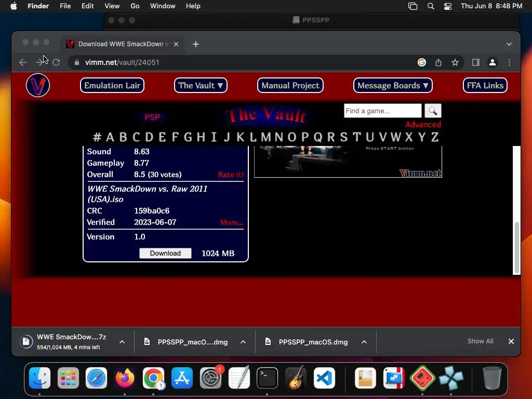Viewport: 532px width, 399px height.
Task: Open the Apple menu
Action: tap(14, 6)
